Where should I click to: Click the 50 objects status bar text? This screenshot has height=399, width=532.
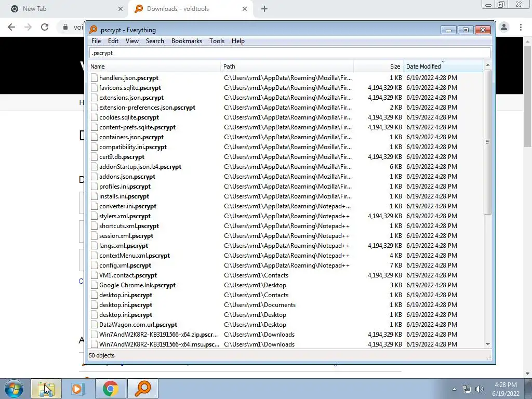click(101, 355)
